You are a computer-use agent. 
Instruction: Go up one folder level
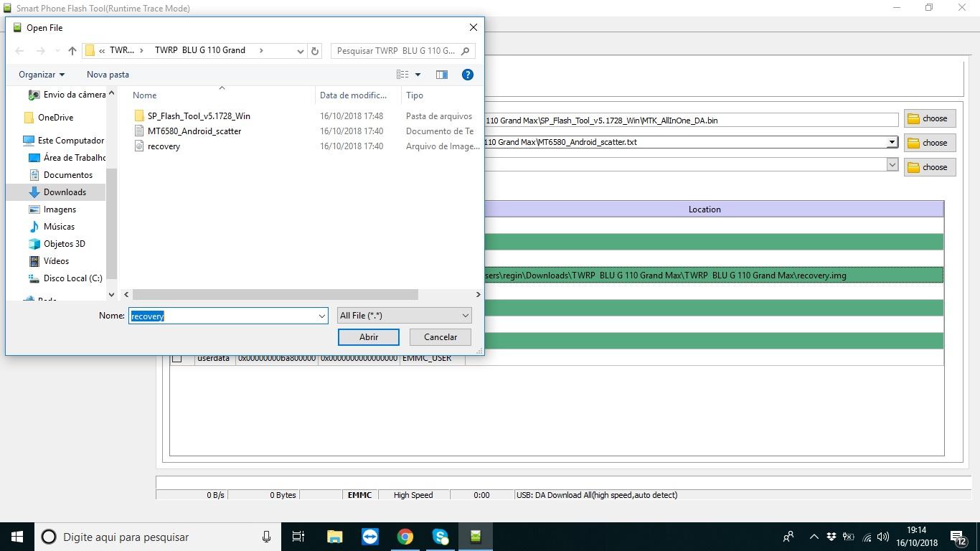tap(72, 50)
